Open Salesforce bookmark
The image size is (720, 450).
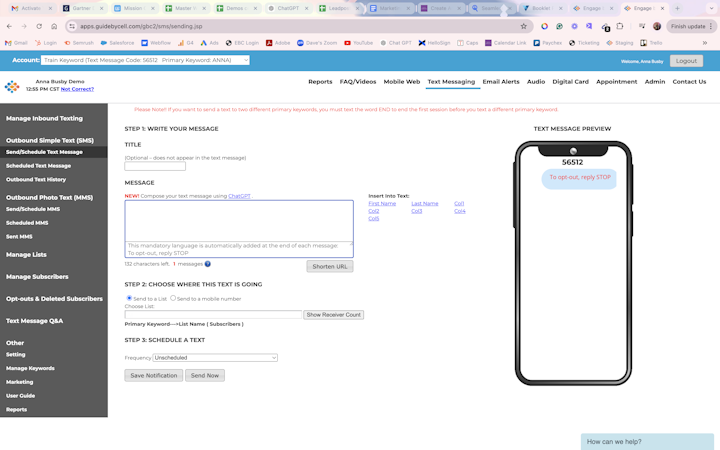point(117,43)
